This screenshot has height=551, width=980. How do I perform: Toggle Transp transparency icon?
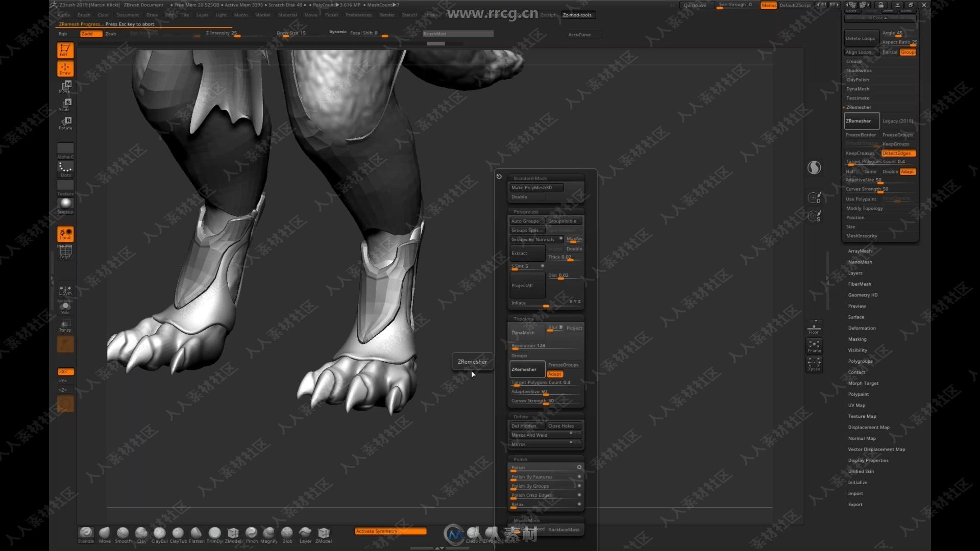point(65,326)
